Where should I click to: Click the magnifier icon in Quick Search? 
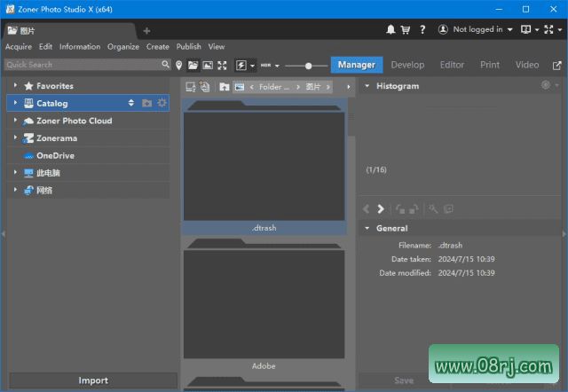coord(165,65)
